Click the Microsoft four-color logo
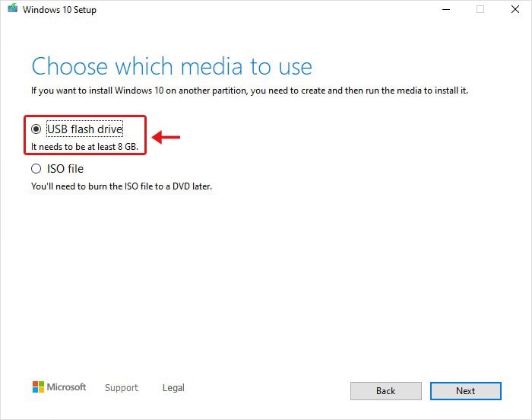 click(x=38, y=387)
